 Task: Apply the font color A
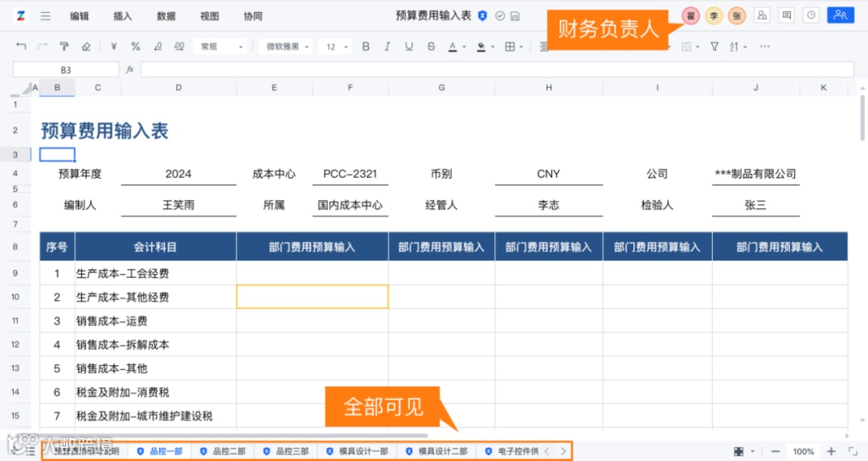[452, 47]
